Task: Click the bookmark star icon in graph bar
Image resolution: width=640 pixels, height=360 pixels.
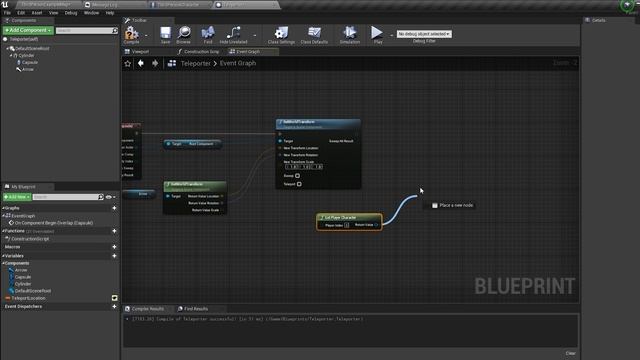Action: 128,64
